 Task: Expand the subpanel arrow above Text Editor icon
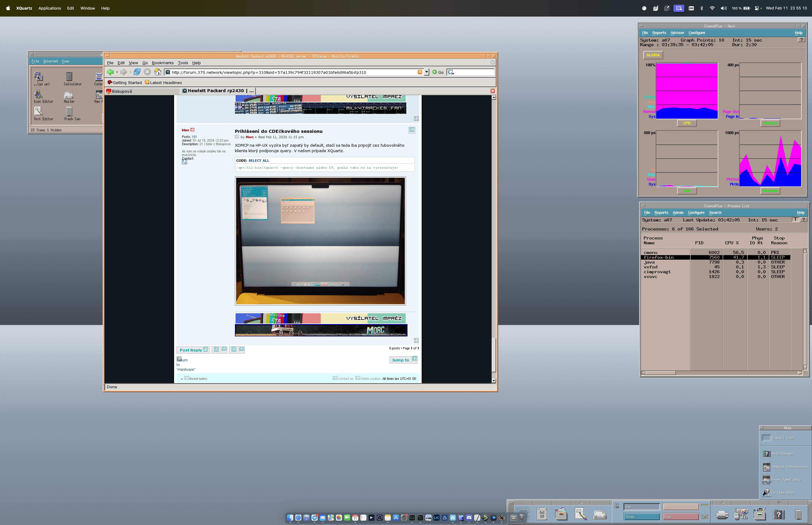[x=581, y=503]
